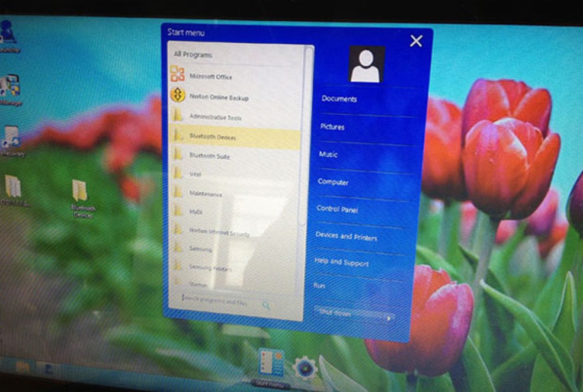The height and width of the screenshot is (392, 583).
Task: Open Control Panel
Action: [338, 210]
